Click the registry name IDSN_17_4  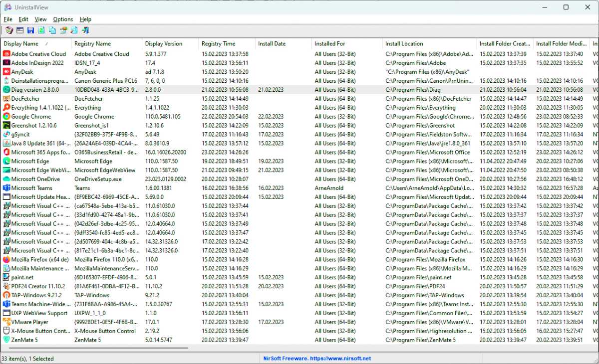(x=87, y=63)
